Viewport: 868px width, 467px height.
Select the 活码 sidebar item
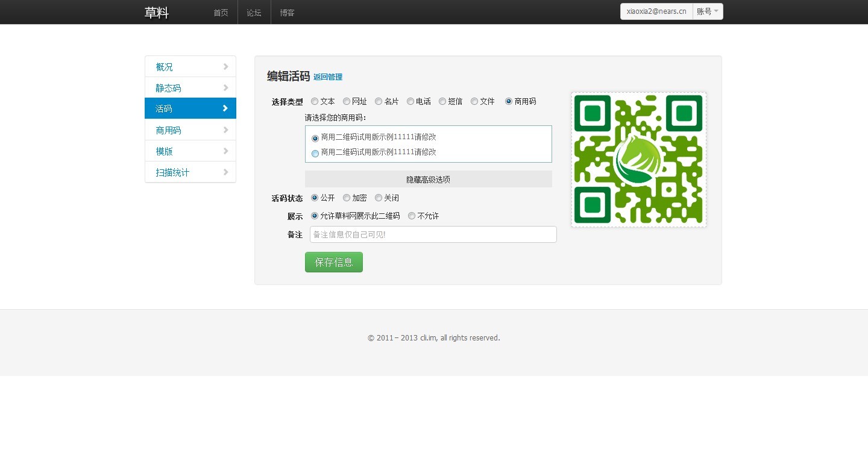(x=190, y=108)
